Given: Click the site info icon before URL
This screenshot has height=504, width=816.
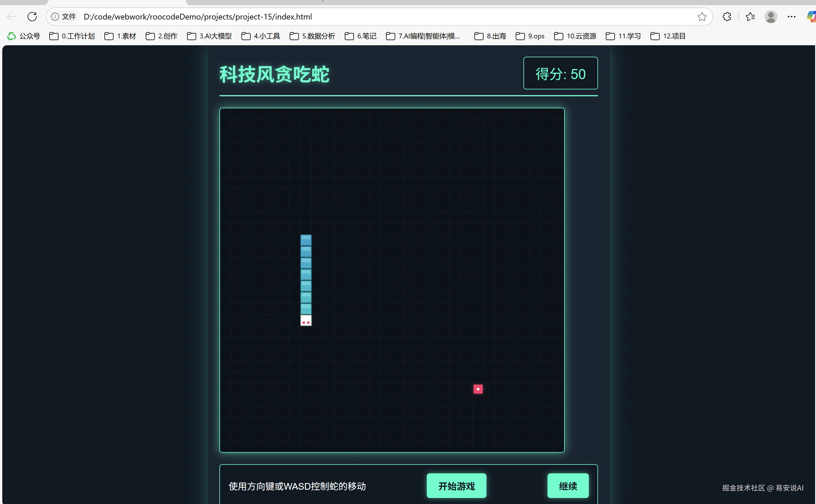Looking at the screenshot, I should (x=55, y=17).
